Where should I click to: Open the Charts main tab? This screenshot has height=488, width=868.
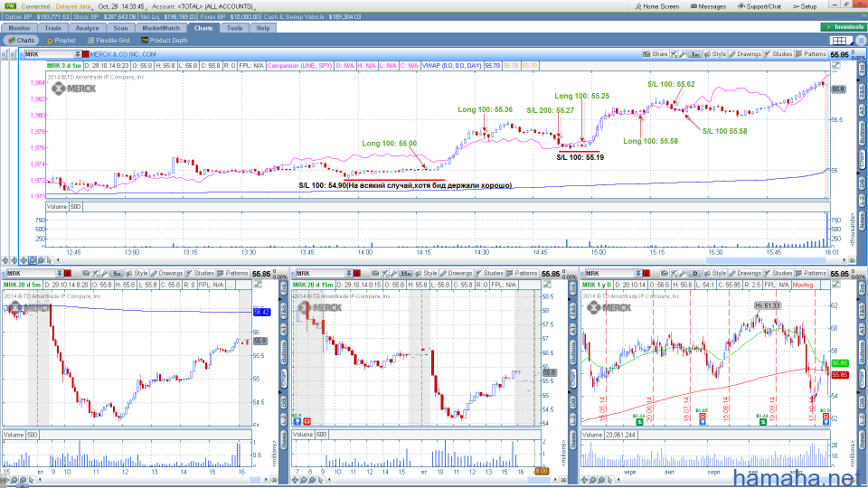click(203, 28)
